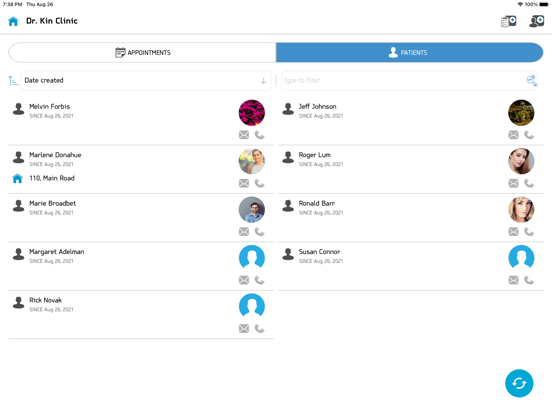Call Rick Novak via phone icon
This screenshot has height=414, width=552.
[x=259, y=328]
